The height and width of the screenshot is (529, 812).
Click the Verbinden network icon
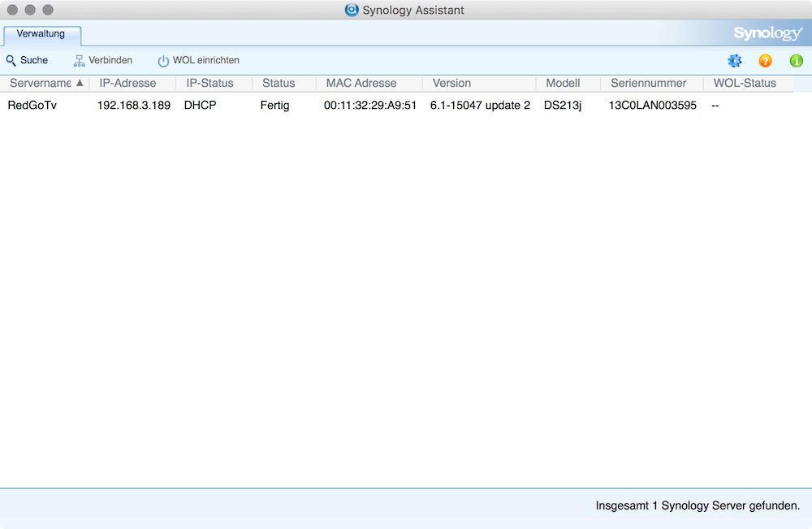point(80,61)
